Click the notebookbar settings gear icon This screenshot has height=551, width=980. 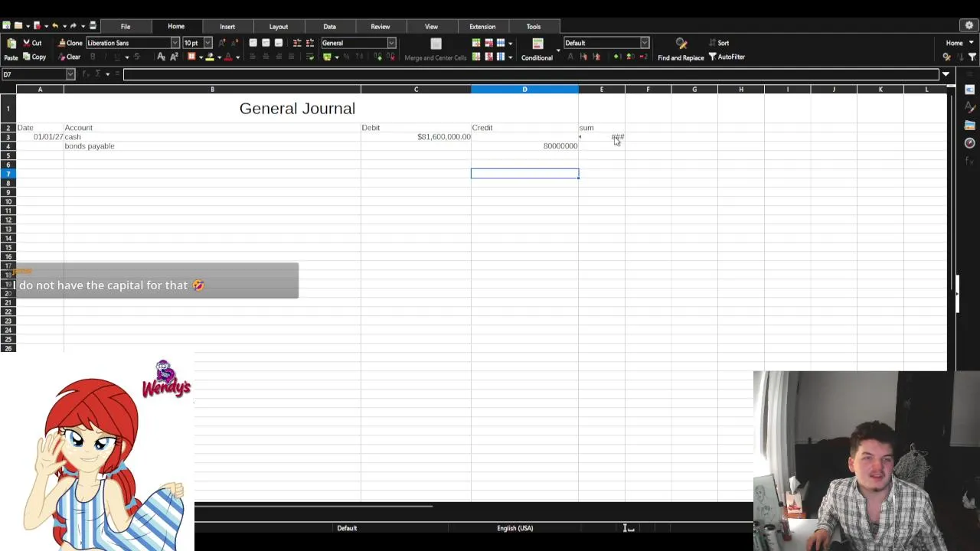pyautogui.click(x=969, y=25)
